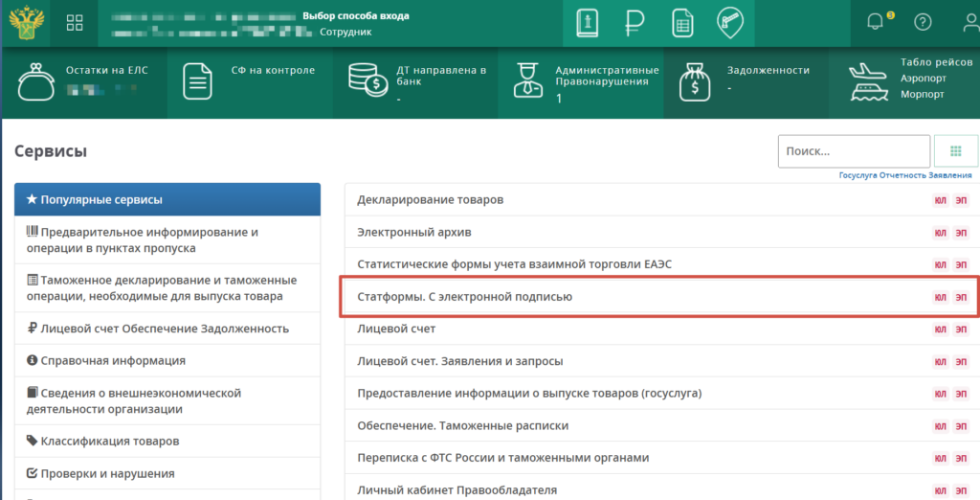
Task: Select the Проверки и нарушения category
Action: (167, 474)
